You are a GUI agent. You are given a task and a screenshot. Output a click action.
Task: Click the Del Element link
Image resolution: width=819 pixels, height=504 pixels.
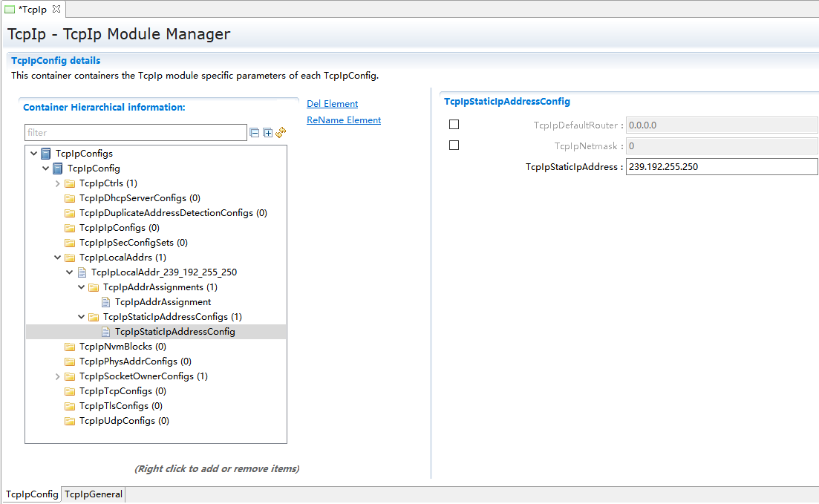pos(332,104)
